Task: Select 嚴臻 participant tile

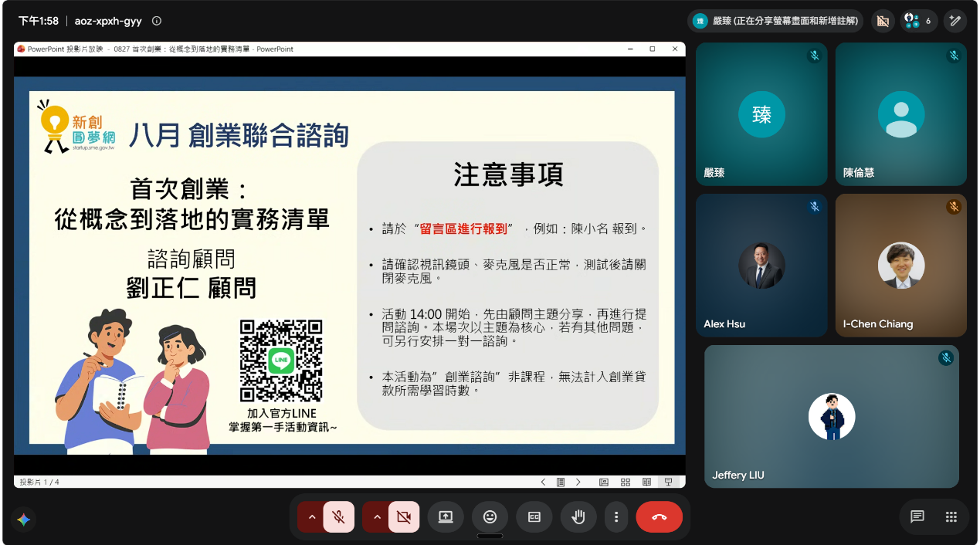Action: click(761, 113)
